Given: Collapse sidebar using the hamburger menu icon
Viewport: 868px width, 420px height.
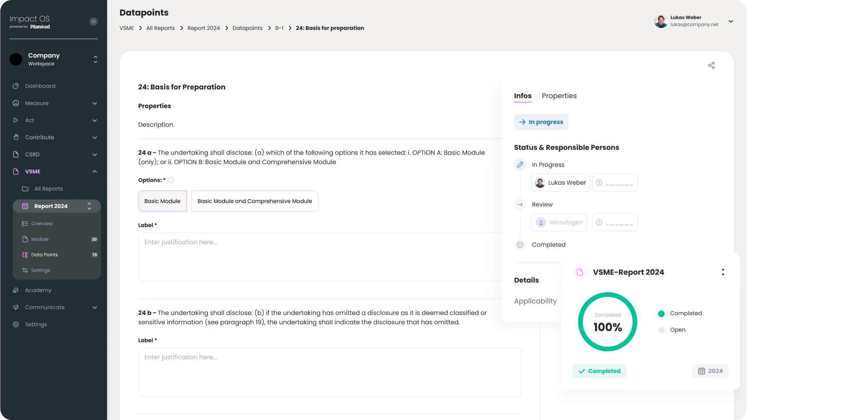Looking at the screenshot, I should tap(93, 21).
